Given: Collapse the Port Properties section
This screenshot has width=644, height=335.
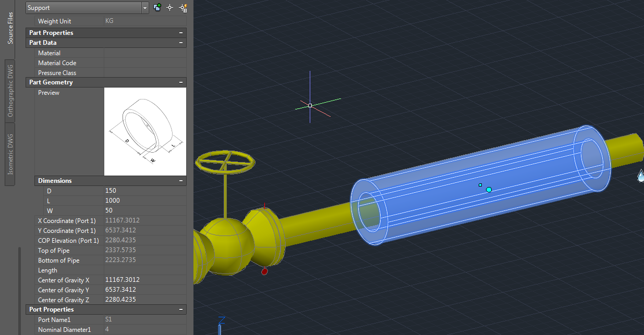Looking at the screenshot, I should tap(181, 309).
